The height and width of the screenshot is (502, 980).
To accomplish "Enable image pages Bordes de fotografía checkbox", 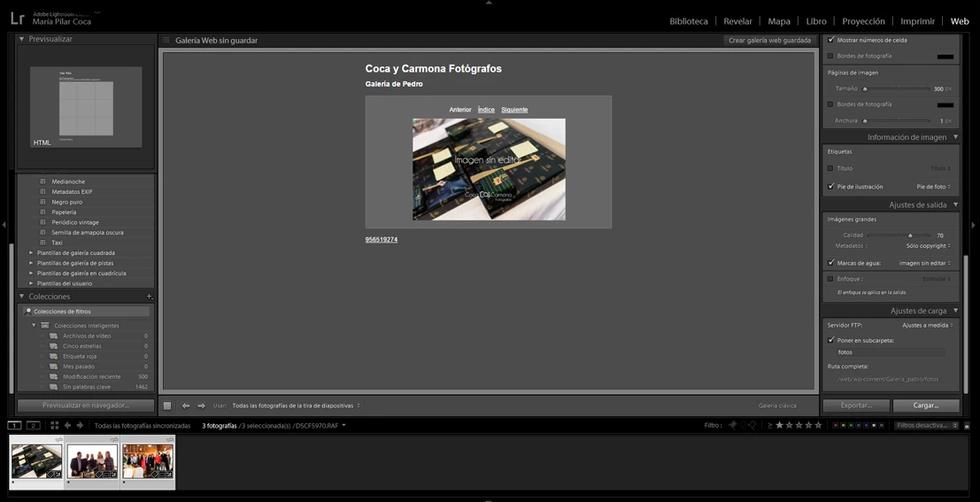I will pos(830,104).
